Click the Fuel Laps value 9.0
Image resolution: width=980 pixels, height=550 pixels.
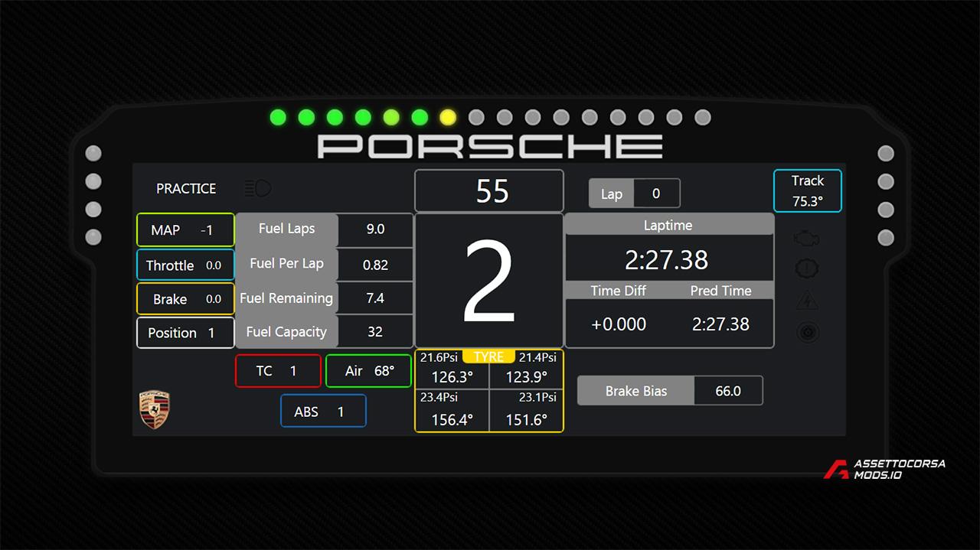(375, 229)
